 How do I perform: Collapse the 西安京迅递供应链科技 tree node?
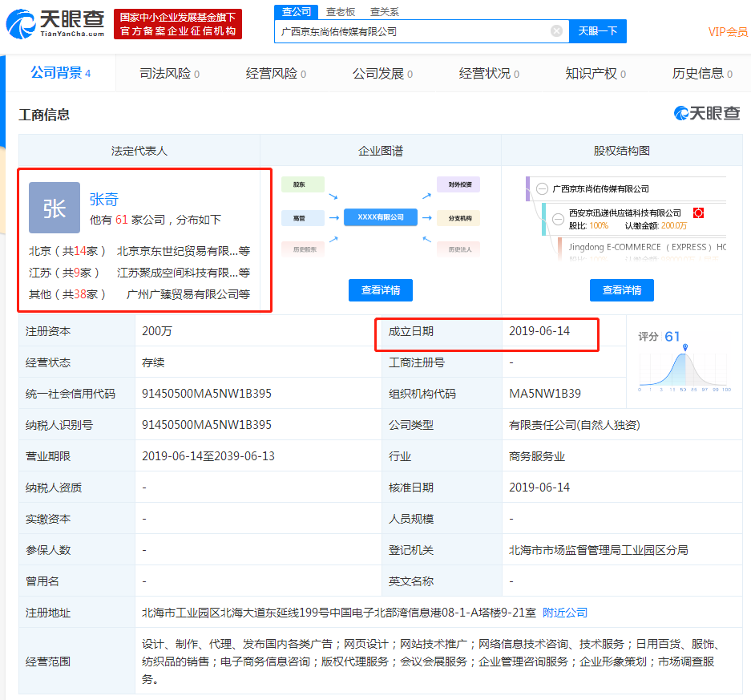tap(558, 220)
